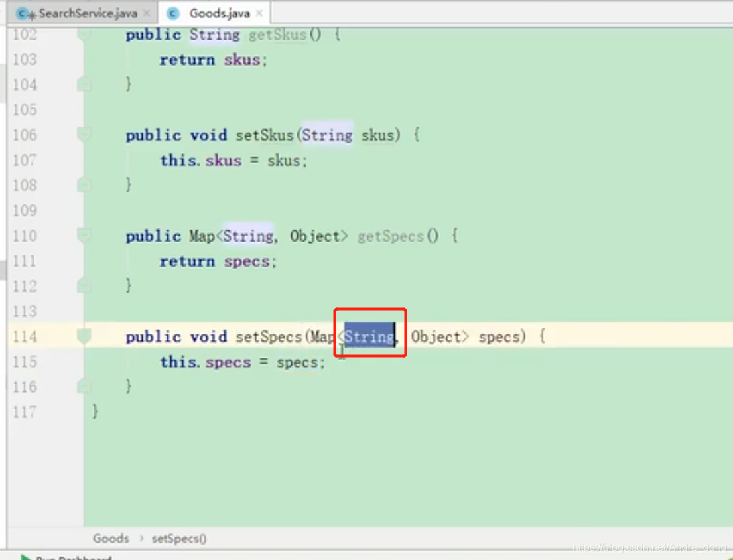
Task: Collapse setSpecs method at line 114
Action: 84,336
